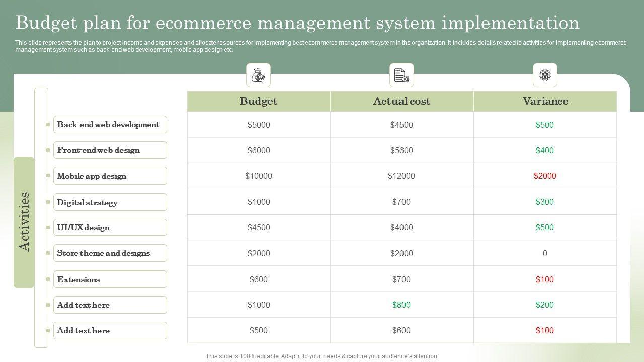Viewport: 644px width, 362px height.
Task: Select the $600 budget for Extensions
Action: [259, 279]
